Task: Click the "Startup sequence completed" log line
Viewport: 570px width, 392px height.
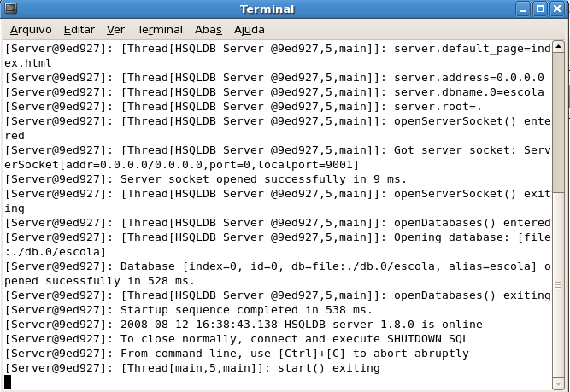Action: (189, 310)
